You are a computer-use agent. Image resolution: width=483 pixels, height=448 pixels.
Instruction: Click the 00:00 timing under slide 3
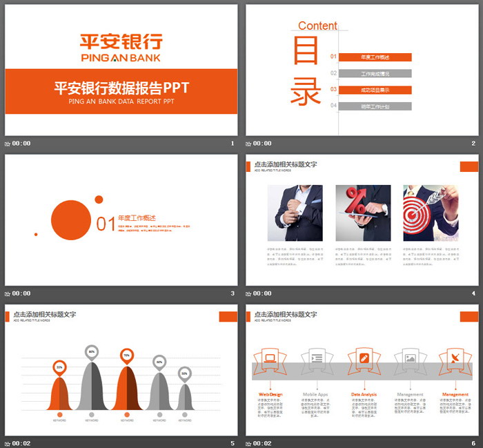click(x=21, y=293)
